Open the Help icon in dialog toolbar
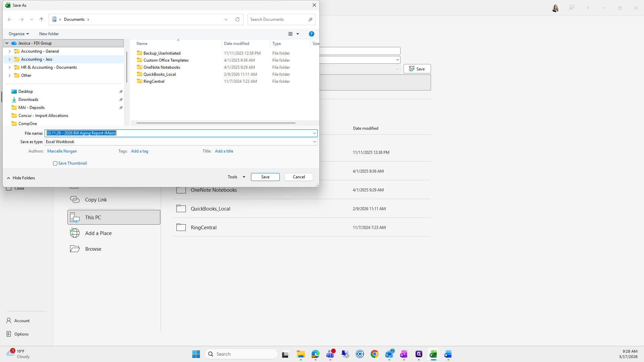Screen dimensions: 644x362 coord(311,34)
